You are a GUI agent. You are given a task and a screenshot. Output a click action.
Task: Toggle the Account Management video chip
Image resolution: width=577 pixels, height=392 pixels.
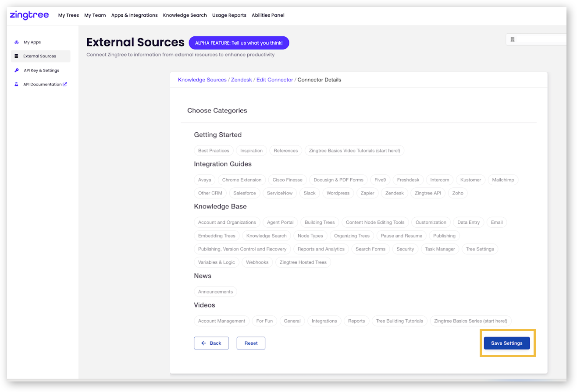click(221, 321)
